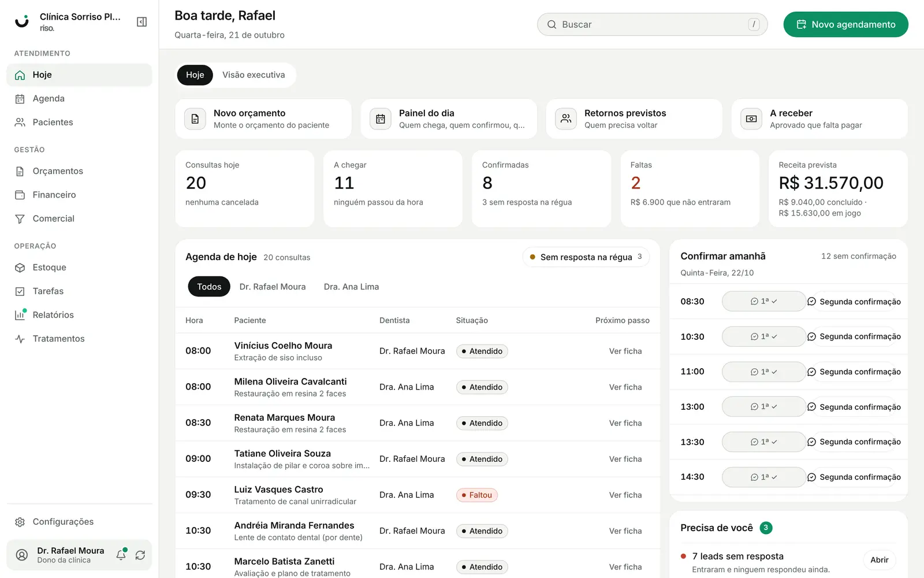Open Tratamentos section
This screenshot has height=578, width=924.
79,339
